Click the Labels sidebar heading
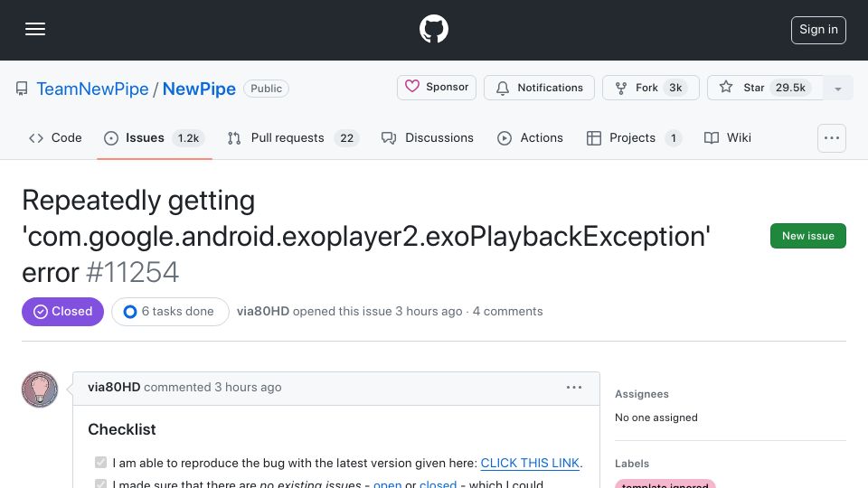Screen dimensions: 868x488 [x=632, y=464]
